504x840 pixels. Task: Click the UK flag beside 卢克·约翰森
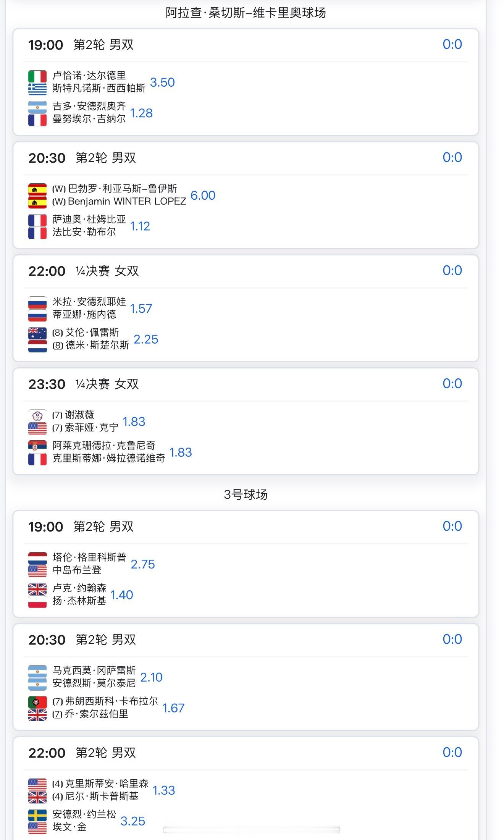click(x=37, y=589)
